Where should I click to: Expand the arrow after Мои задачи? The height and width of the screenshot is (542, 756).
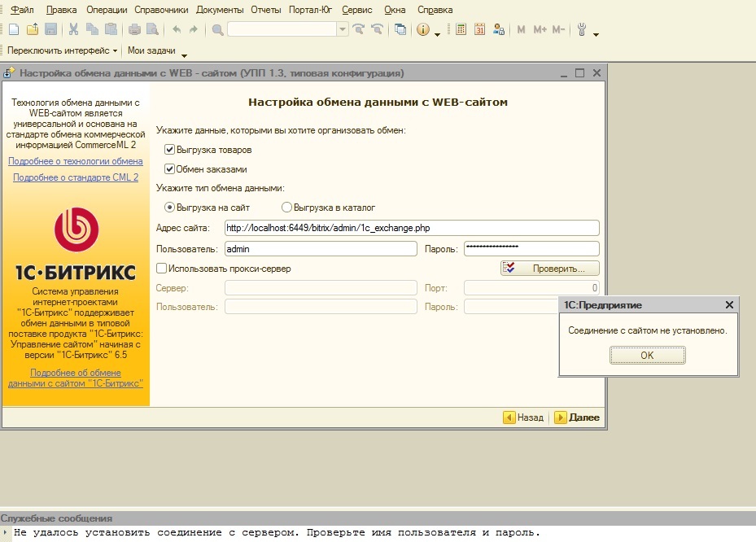(x=184, y=55)
